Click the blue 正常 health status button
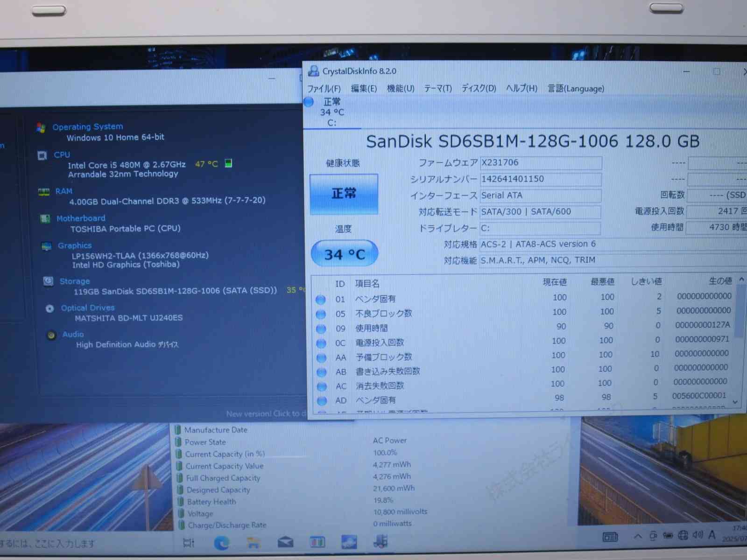Viewport: 747px width, 560px height. 344,194
